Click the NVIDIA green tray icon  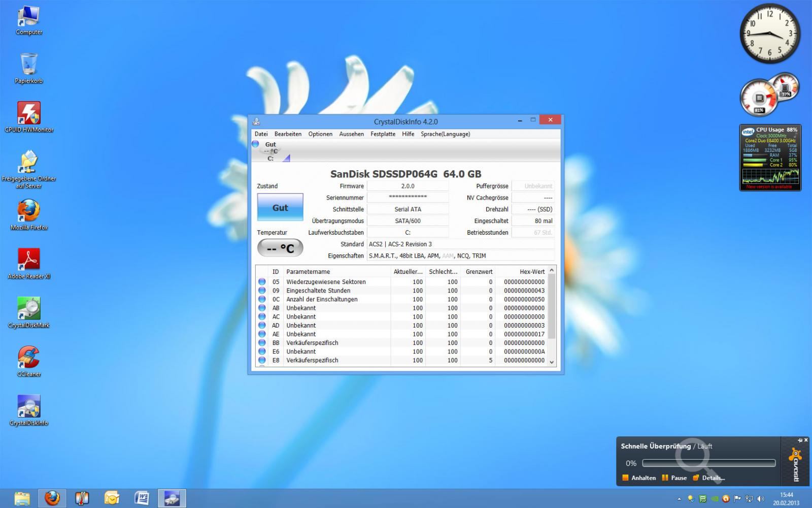pos(715,499)
